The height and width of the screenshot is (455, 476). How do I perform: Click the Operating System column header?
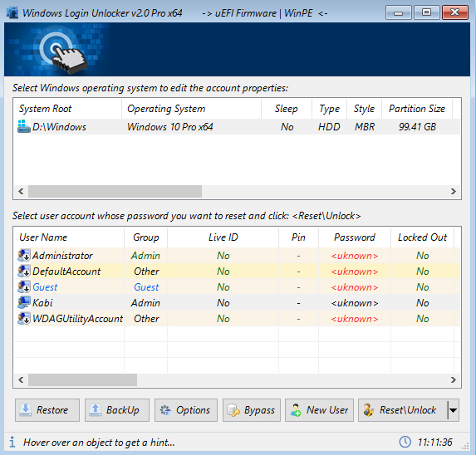[x=191, y=109]
